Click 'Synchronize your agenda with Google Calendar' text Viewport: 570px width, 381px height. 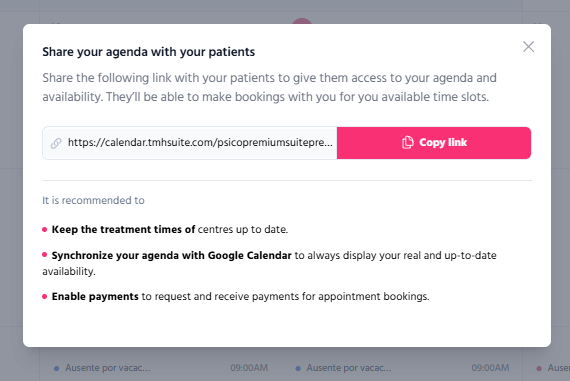[172, 255]
